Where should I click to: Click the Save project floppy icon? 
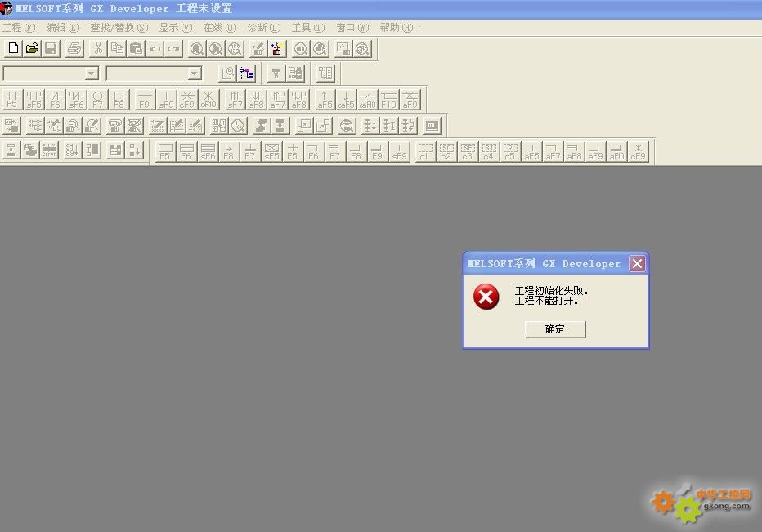tap(52, 48)
